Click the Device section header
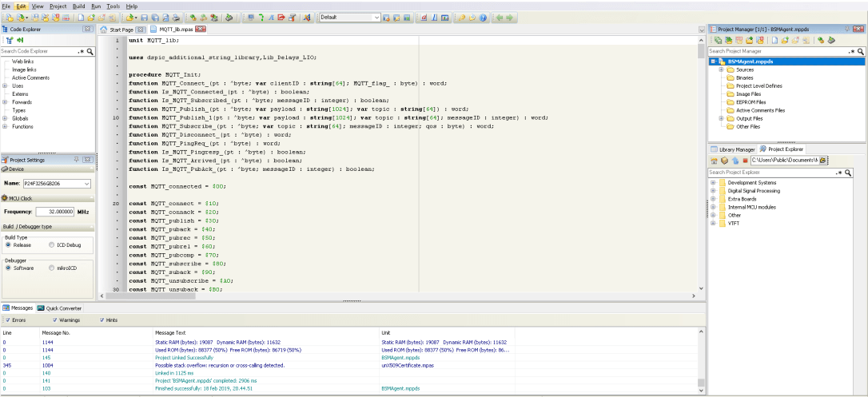 pyautogui.click(x=48, y=169)
